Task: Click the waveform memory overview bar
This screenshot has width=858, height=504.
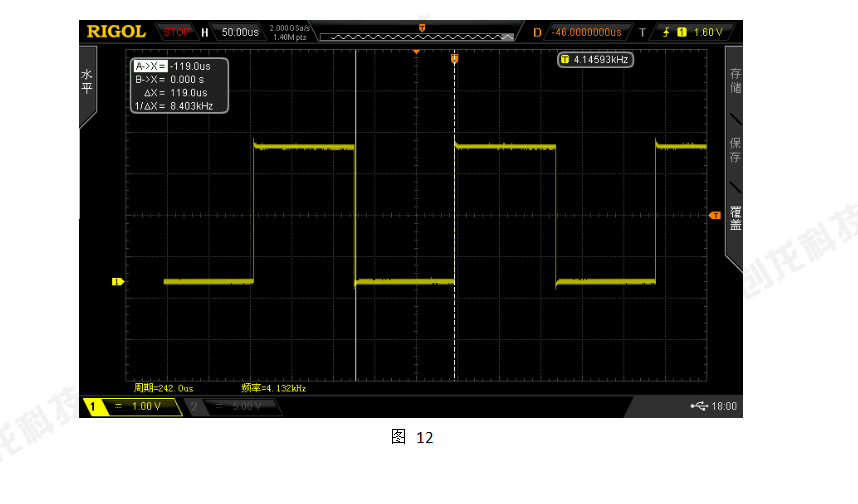Action: click(417, 37)
